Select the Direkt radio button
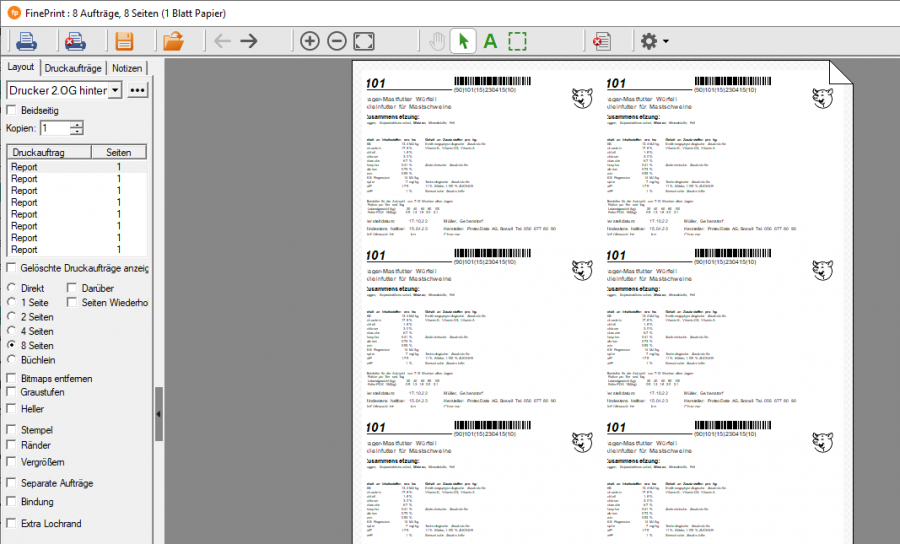Viewport: 900px width, 544px height. pyautogui.click(x=11, y=287)
